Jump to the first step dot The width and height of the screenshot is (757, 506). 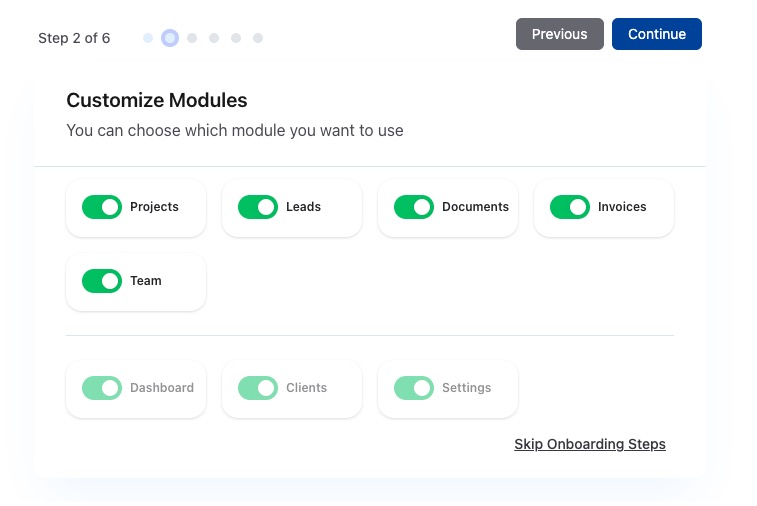click(148, 38)
